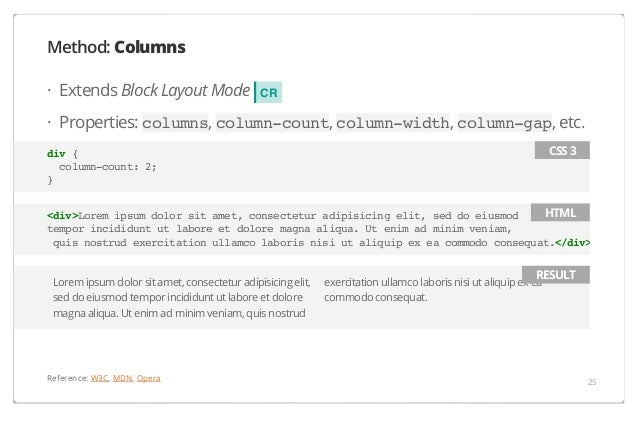Click the 'columns' property code word
The image size is (638, 434).
(x=175, y=123)
